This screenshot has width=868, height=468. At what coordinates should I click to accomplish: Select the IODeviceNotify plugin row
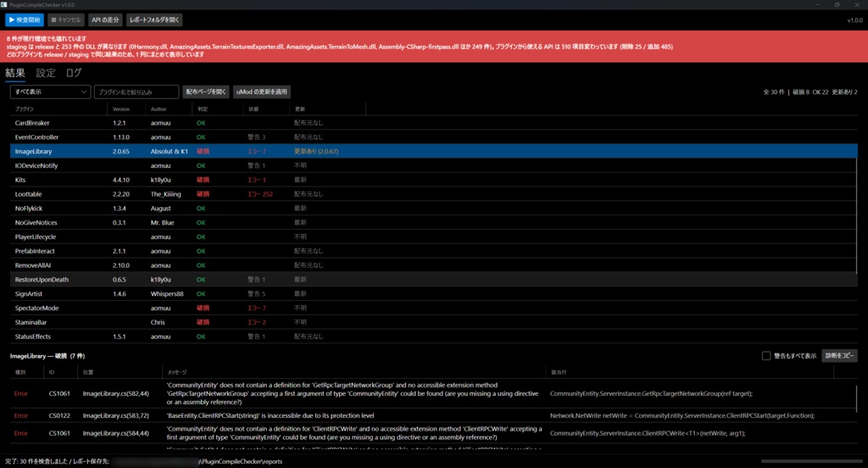pos(433,165)
